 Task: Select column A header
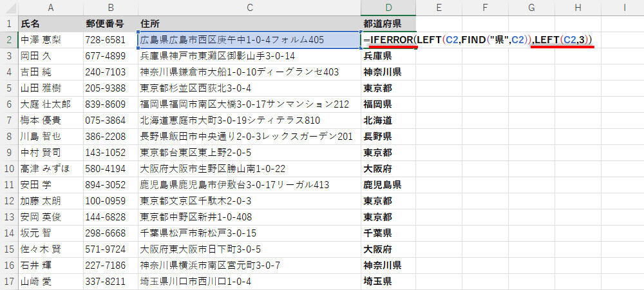51,7
